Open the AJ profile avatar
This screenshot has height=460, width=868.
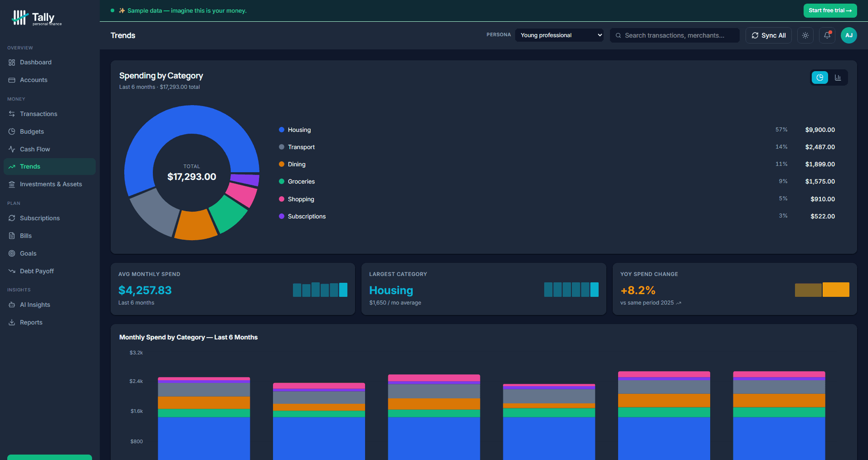tap(849, 35)
